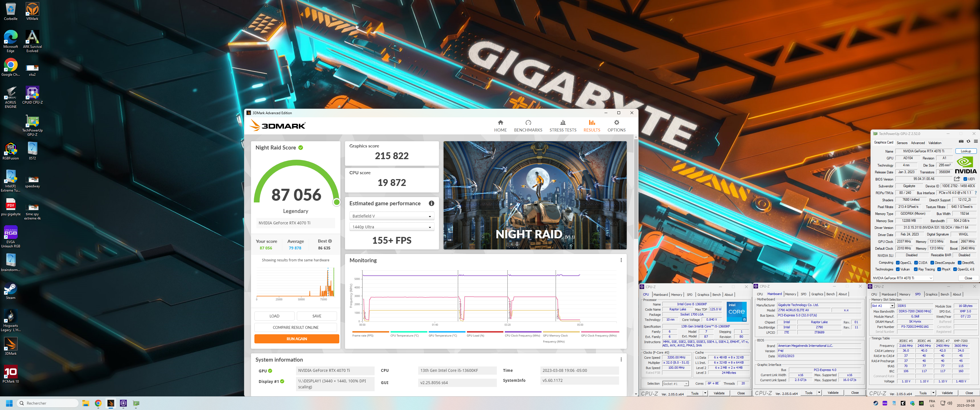Switch to the Sensors tab in GPU-Z

(x=902, y=143)
